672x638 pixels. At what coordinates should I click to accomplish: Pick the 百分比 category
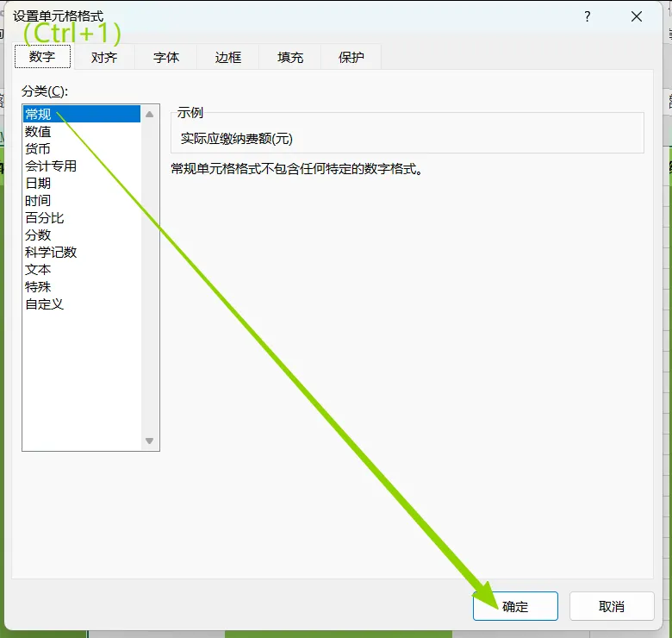82,217
